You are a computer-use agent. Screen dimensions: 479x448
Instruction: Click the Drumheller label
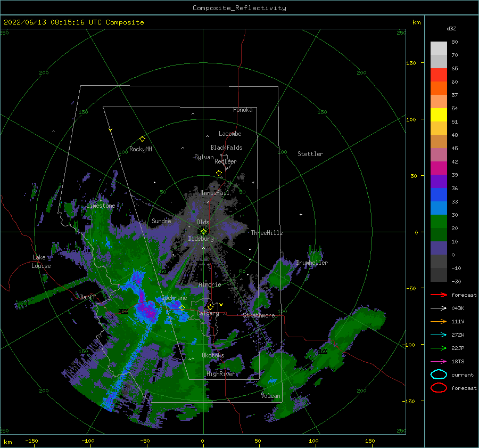(x=312, y=263)
